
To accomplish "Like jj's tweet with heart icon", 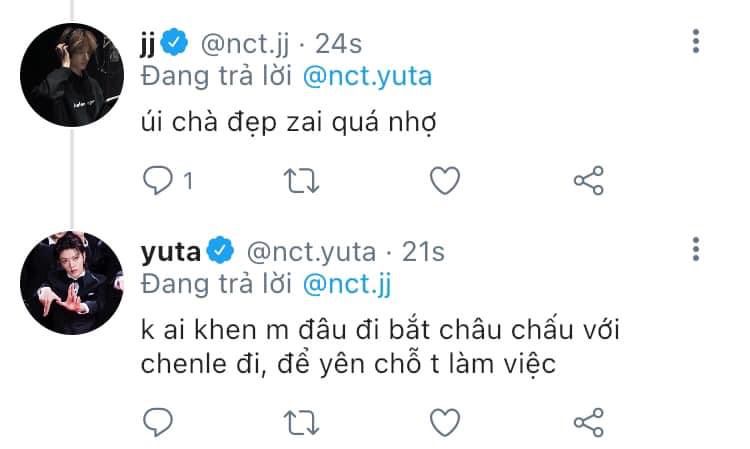I will tap(445, 180).
